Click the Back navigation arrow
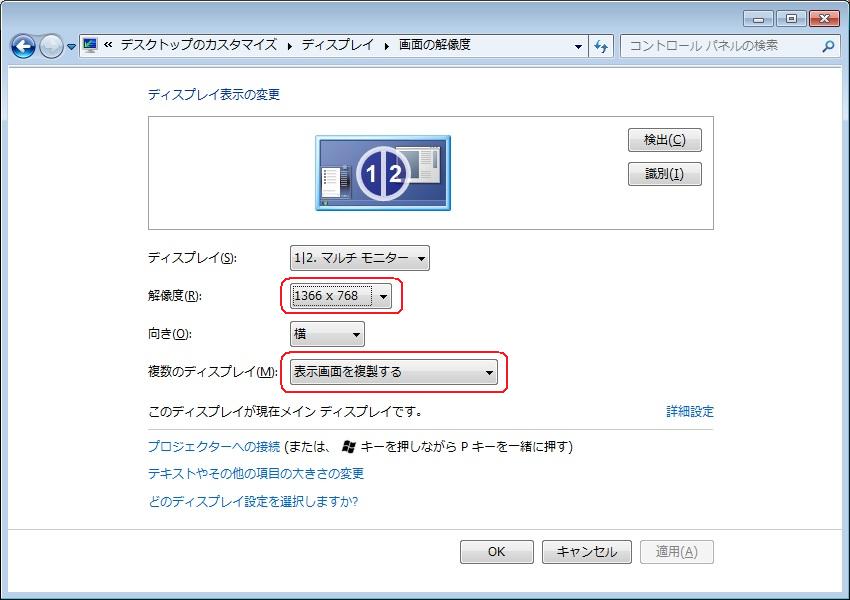850x600 pixels. click(x=23, y=46)
